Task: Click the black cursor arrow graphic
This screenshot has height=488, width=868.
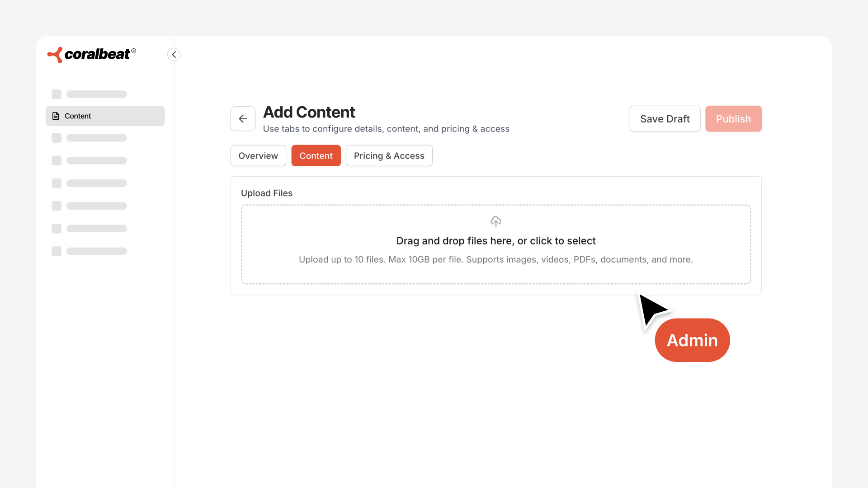Action: point(652,310)
